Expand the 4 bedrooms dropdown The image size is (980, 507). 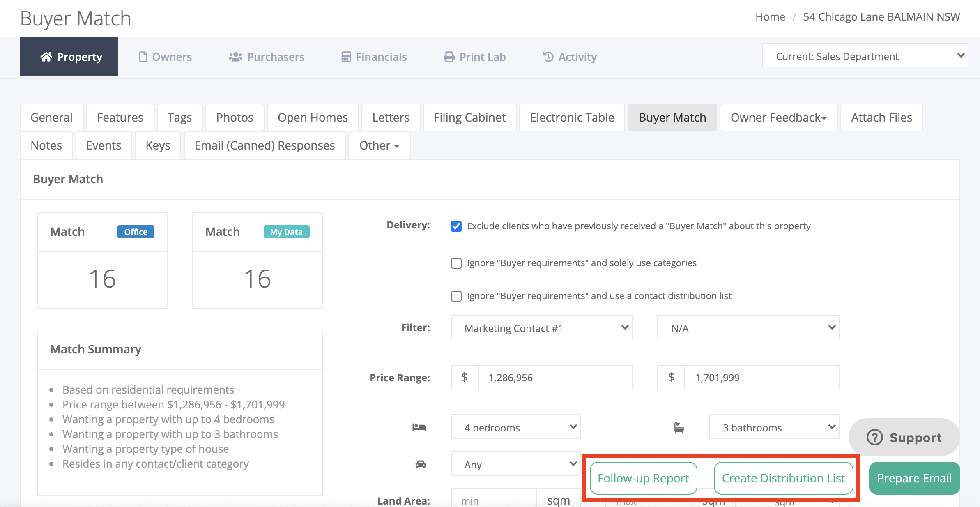515,427
